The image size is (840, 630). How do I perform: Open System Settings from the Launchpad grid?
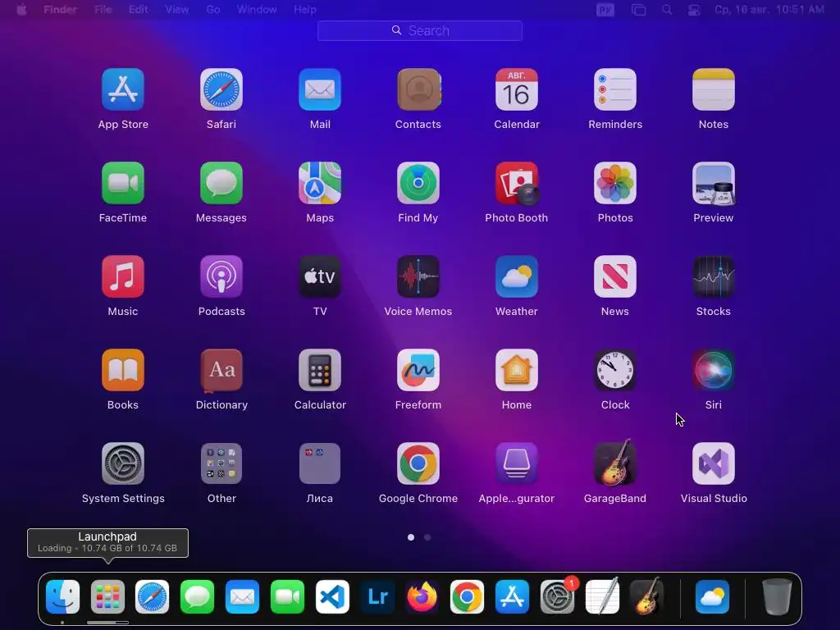(123, 463)
